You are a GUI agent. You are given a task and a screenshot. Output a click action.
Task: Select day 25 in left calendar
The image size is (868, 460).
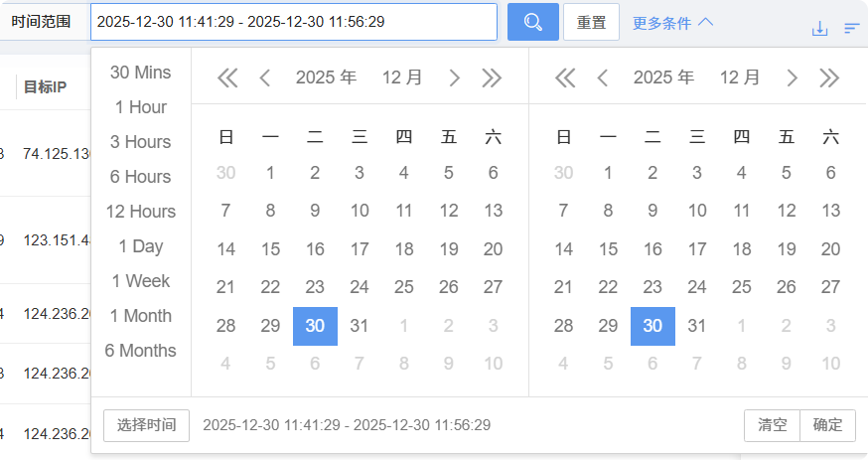tap(403, 288)
